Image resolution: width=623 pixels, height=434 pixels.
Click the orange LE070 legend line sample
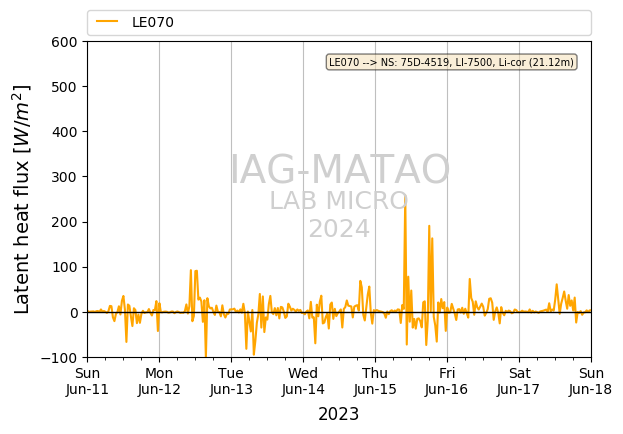click(107, 21)
